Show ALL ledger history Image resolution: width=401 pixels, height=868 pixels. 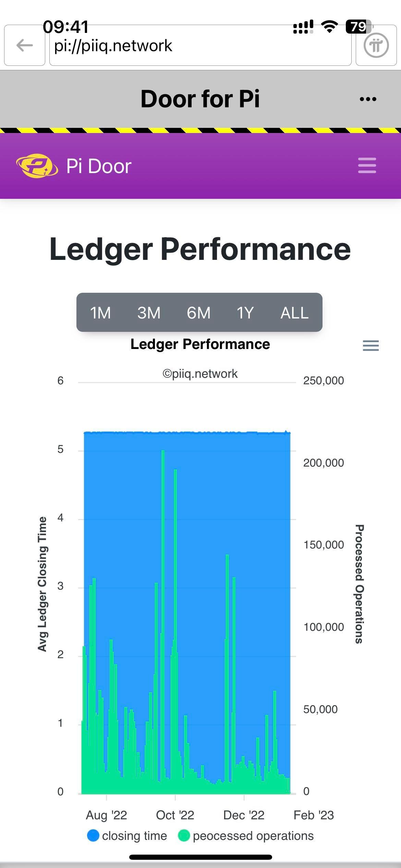[x=294, y=313]
